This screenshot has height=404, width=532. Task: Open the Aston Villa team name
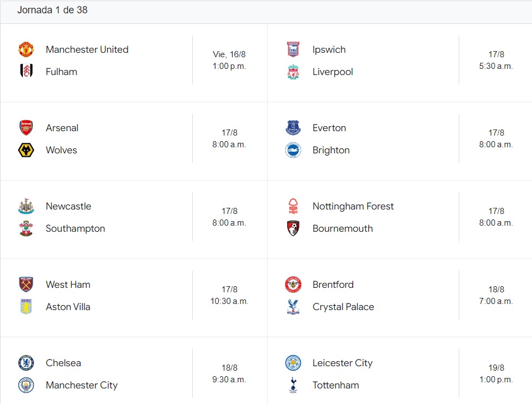point(68,307)
